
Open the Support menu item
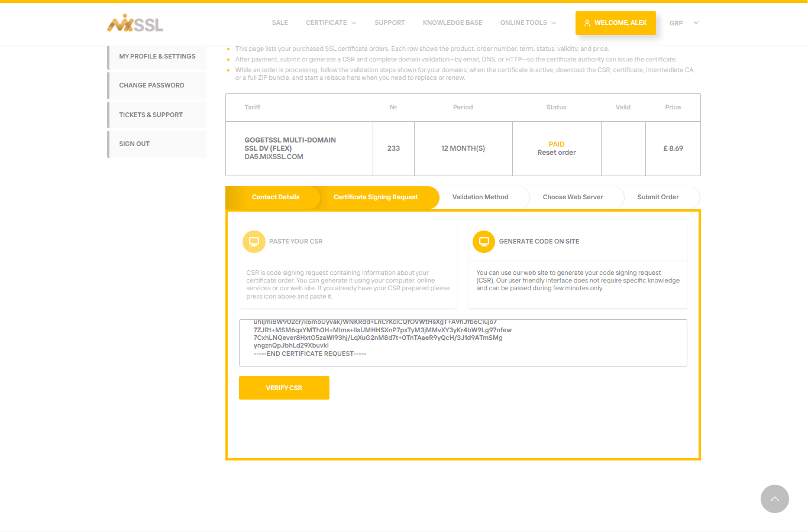390,22
